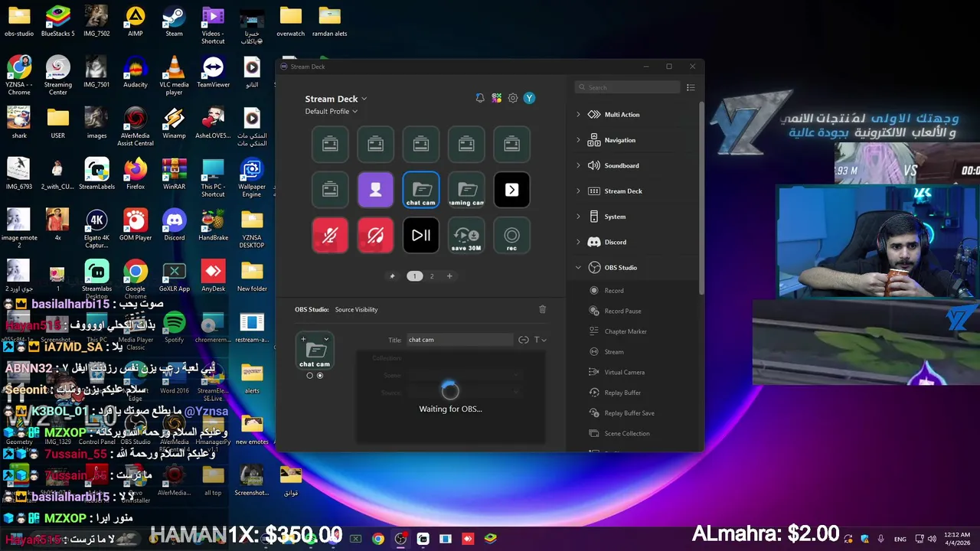Select the purple avatar key

pyautogui.click(x=375, y=190)
